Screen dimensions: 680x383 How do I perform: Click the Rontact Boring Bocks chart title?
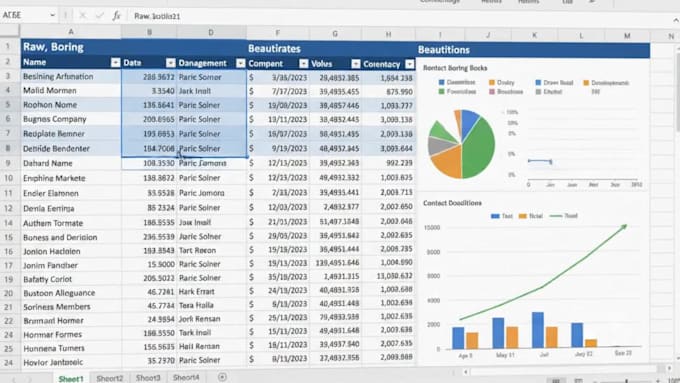pyautogui.click(x=455, y=68)
